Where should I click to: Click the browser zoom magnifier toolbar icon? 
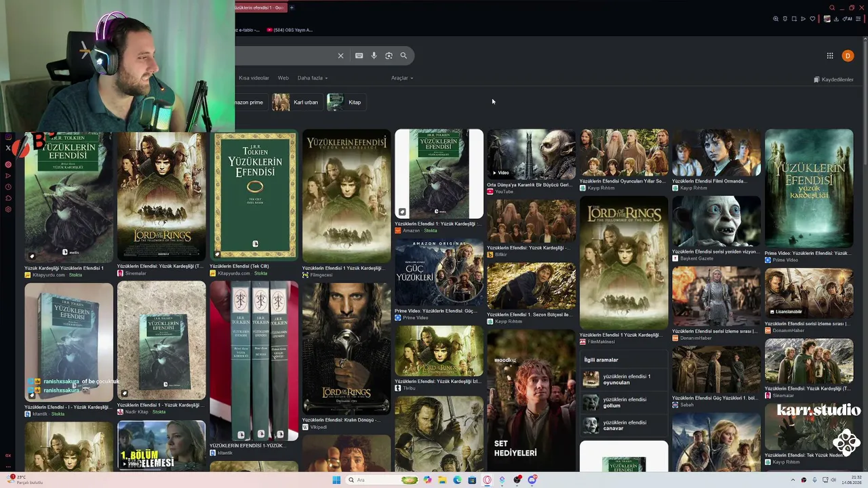tap(776, 19)
